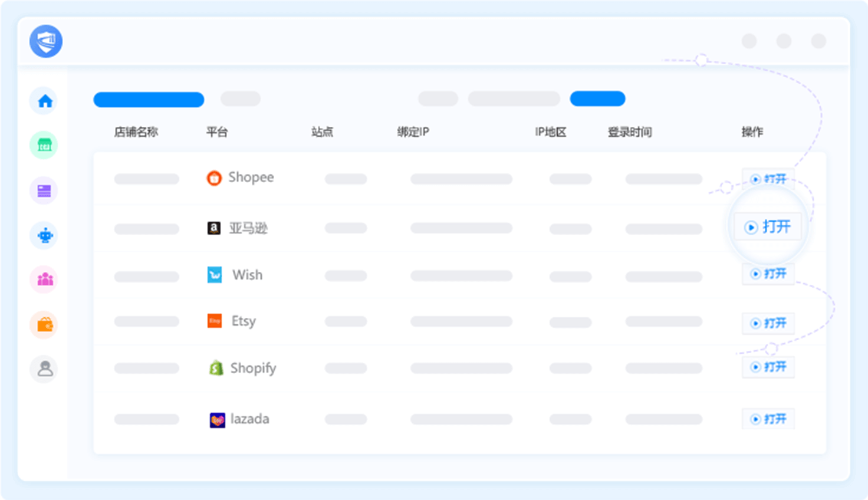Click the short blue pill button above table

tap(597, 98)
